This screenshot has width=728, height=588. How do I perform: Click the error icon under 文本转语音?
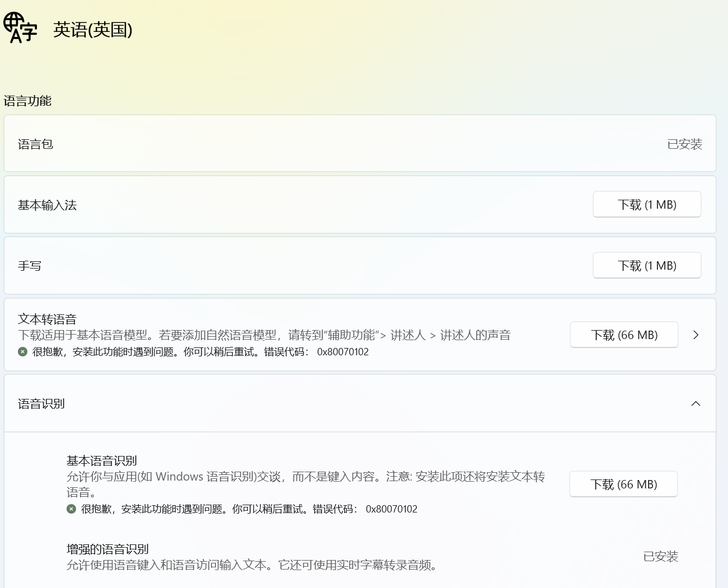pos(22,352)
